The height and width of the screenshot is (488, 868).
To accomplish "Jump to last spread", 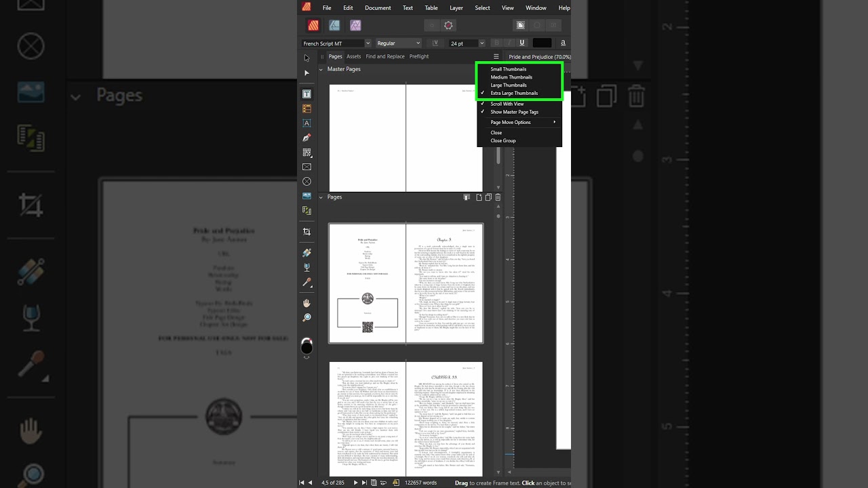I will [364, 483].
